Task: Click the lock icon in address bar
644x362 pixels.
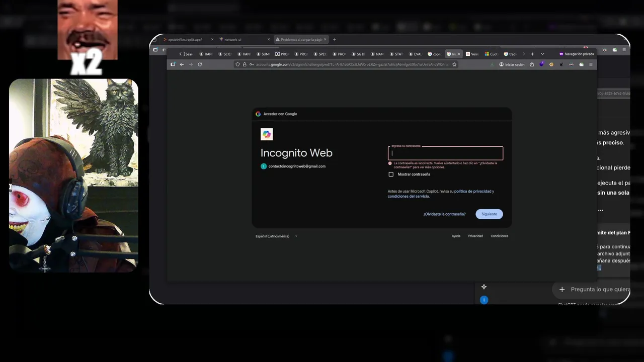Action: tap(245, 64)
